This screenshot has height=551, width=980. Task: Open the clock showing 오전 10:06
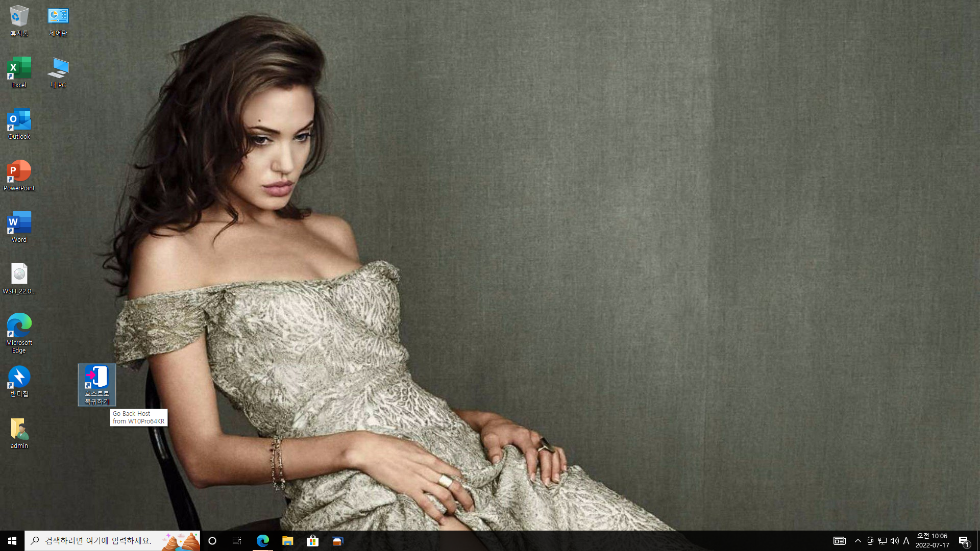coord(933,541)
